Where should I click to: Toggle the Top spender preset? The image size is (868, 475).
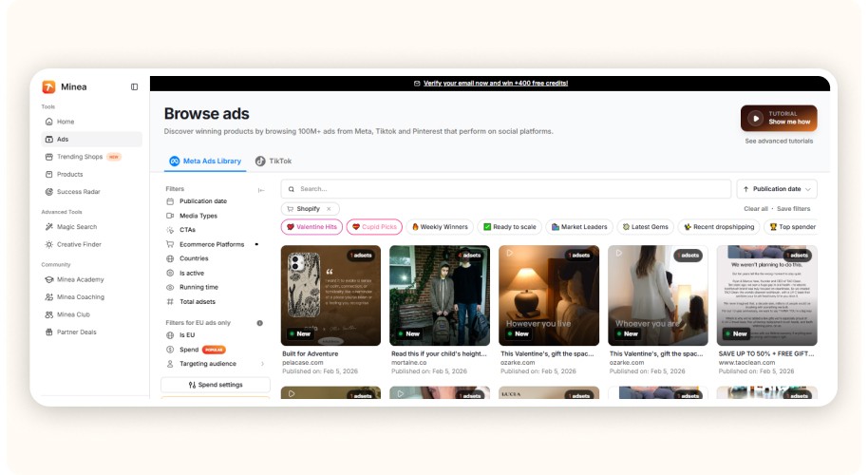point(792,227)
